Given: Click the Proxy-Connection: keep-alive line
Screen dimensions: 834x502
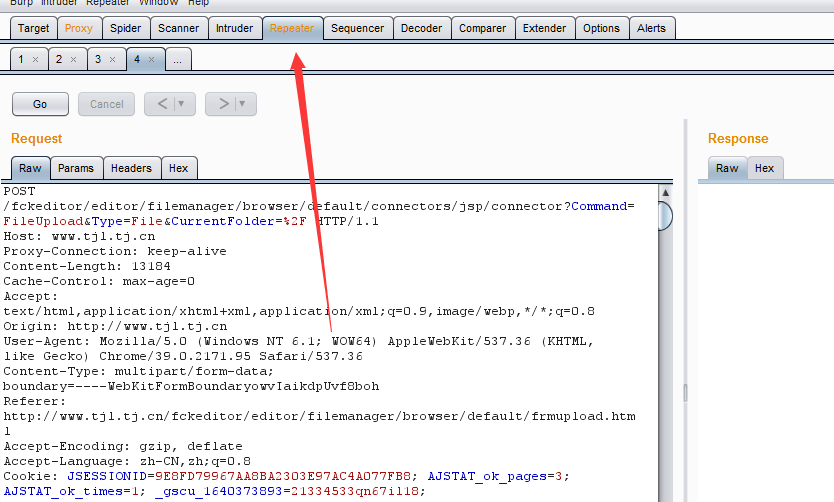Looking at the screenshot, I should (x=115, y=251).
